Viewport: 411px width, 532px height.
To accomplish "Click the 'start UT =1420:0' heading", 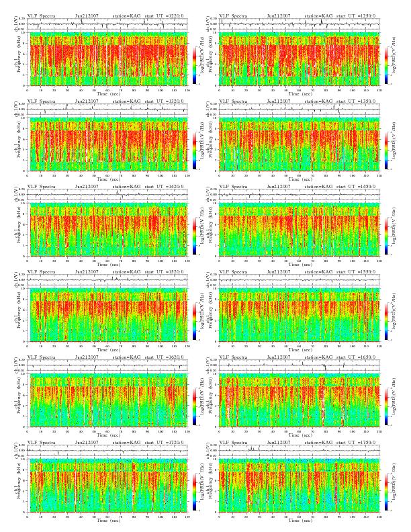I will (164, 186).
